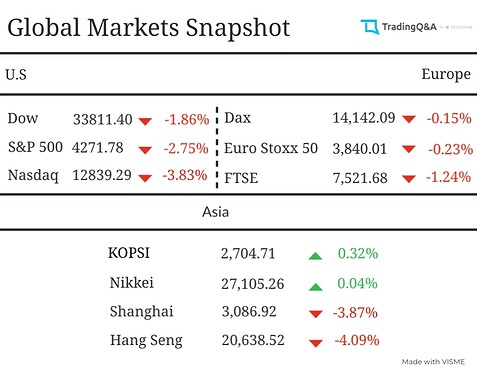Click the red down arrow beside S&P 500
This screenshot has width=477, height=375.
145,150
